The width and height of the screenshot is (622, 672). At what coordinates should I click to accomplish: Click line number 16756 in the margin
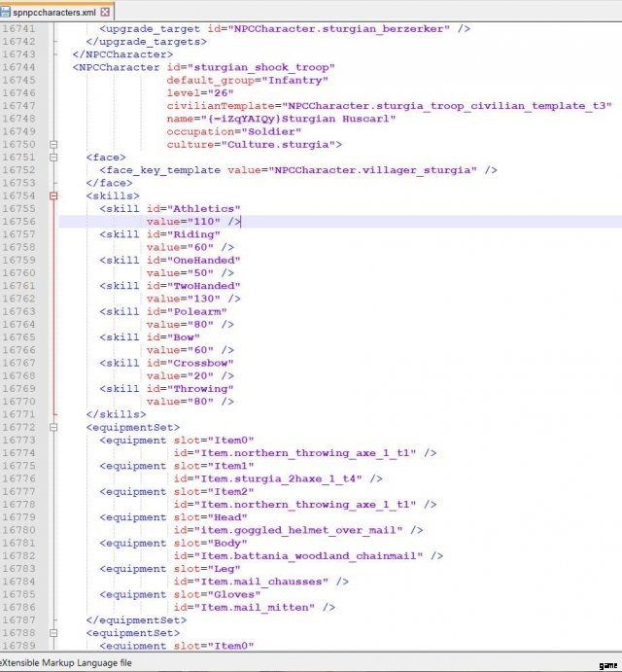(18, 222)
